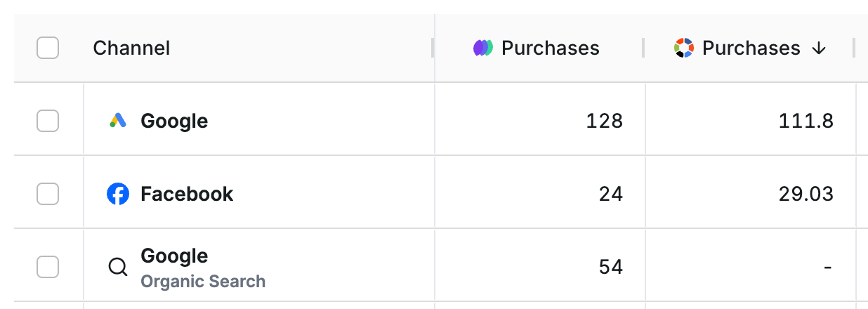Toggle sort arrow on second Purchases column
The height and width of the screenshot is (309, 868).
(x=818, y=48)
